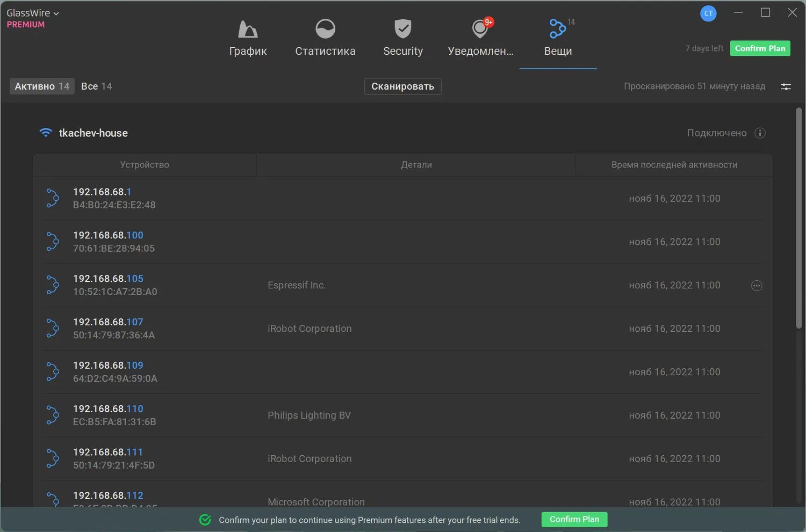Click the device icon for 192.168.68.112
The image size is (806, 532).
tap(52, 500)
